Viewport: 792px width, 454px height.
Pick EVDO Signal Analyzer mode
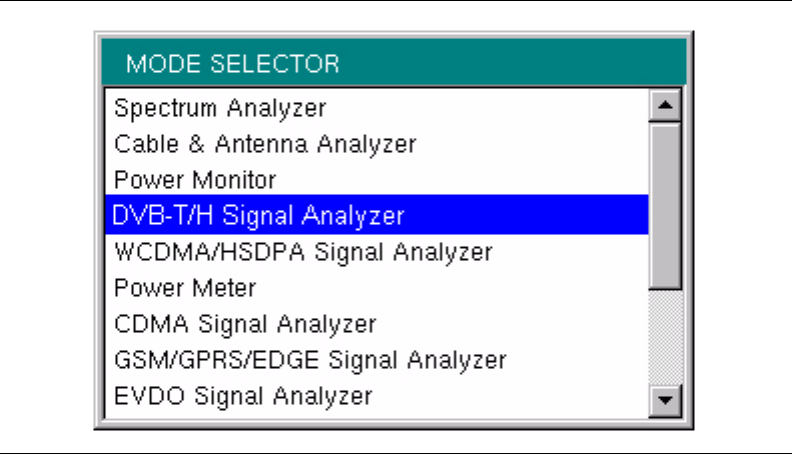coord(243,395)
